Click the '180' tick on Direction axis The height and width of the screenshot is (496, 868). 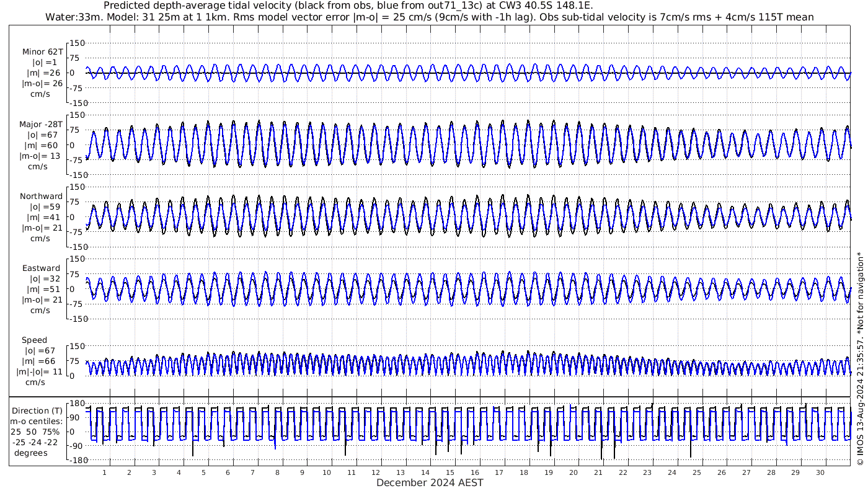pyautogui.click(x=76, y=404)
